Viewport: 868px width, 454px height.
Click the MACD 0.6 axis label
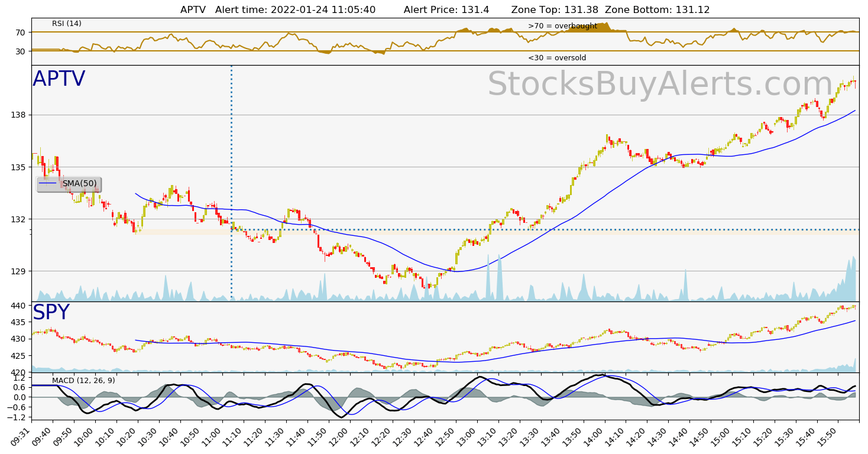pos(20,387)
